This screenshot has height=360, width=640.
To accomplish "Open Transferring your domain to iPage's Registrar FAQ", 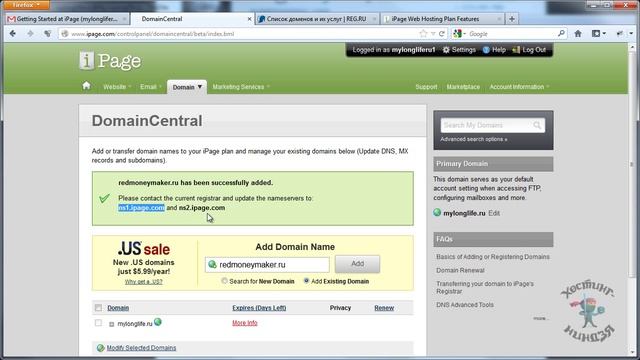I will point(485,287).
